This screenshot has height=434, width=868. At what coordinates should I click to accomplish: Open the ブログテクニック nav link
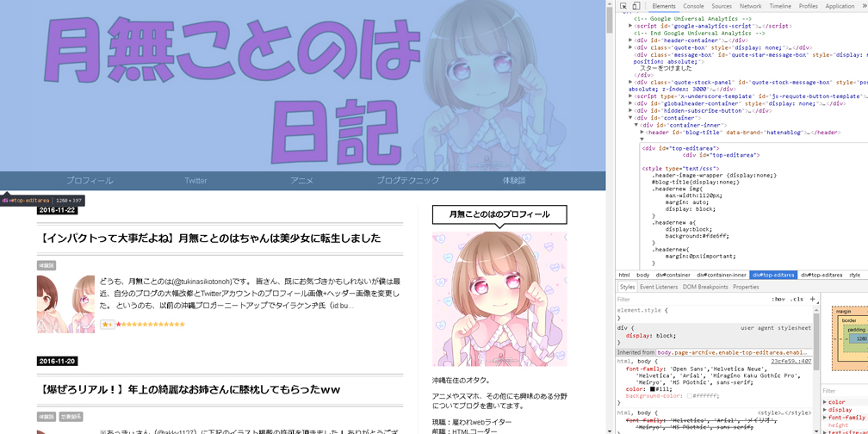point(408,181)
